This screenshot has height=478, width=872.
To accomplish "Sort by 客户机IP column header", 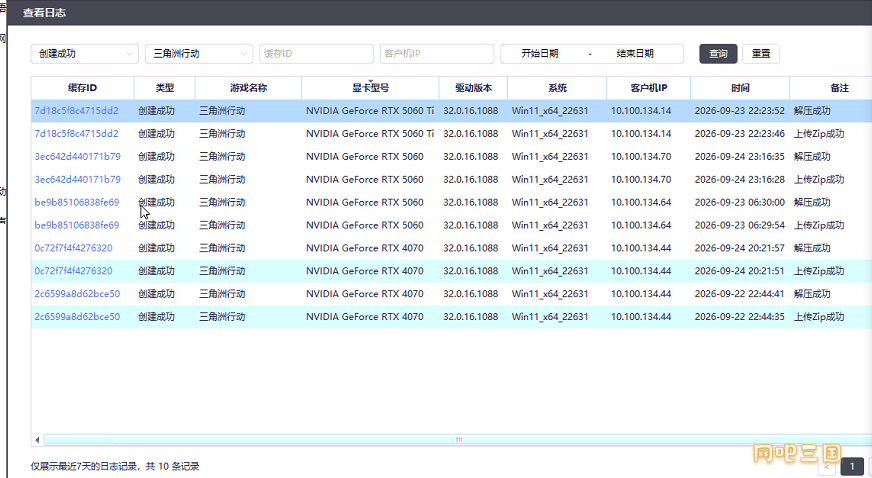I will coord(649,88).
